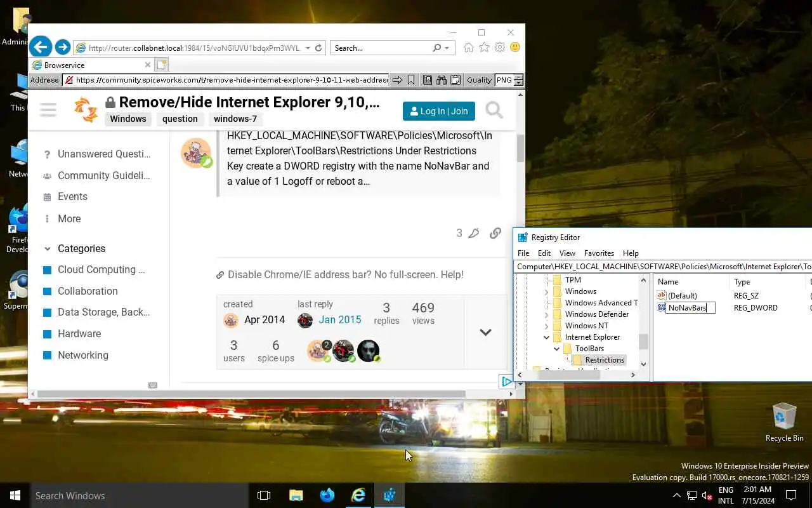Open the Edit menu in Registry Editor

pos(544,253)
